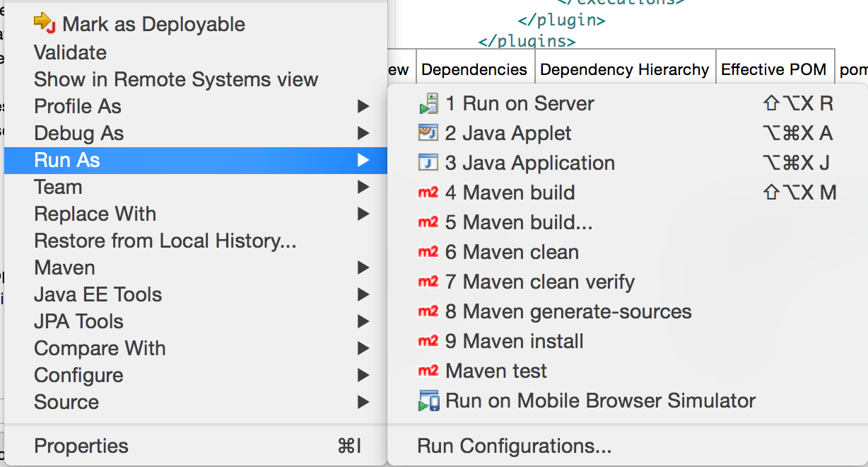
Task: Open the Debug As menu entry
Action: click(196, 133)
